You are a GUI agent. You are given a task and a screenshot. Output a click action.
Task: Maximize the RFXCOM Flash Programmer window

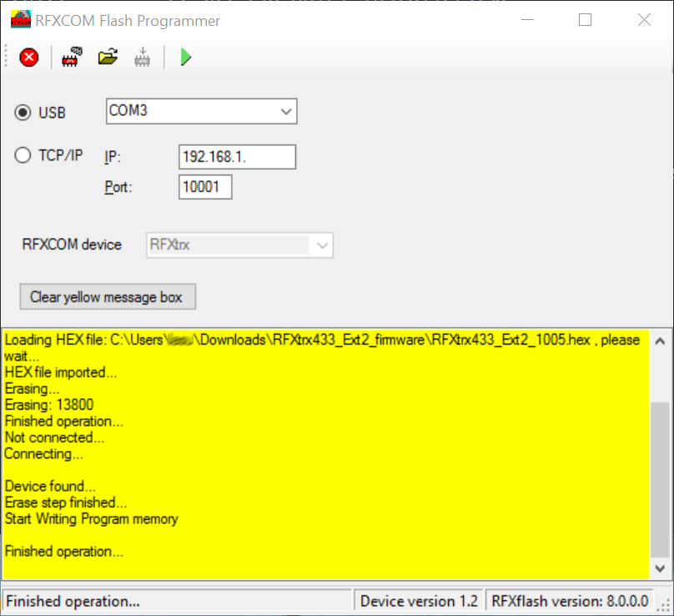tap(585, 20)
